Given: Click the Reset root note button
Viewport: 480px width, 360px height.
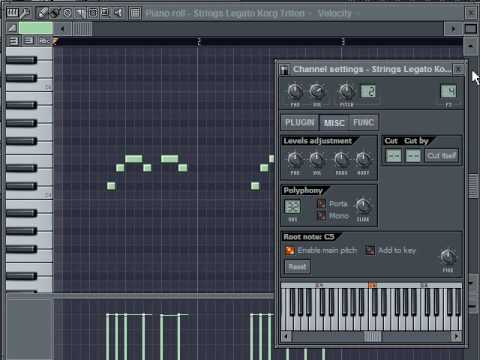Looking at the screenshot, I should pyautogui.click(x=297, y=267).
